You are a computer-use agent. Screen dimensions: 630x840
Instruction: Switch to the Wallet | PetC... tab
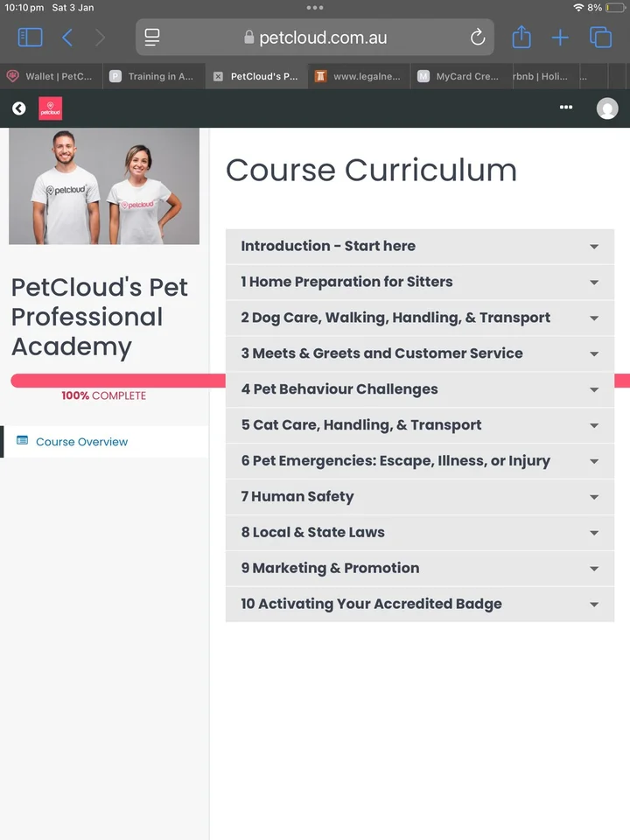coord(51,76)
